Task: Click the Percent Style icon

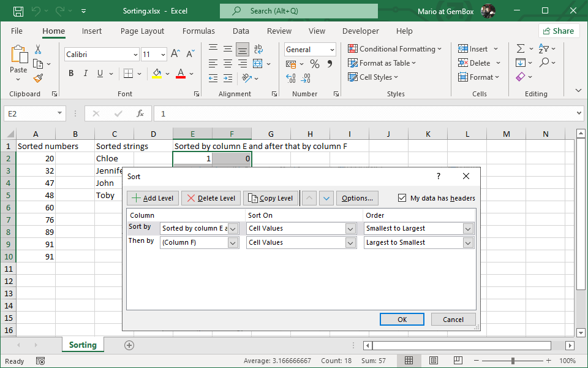Action: tap(314, 64)
